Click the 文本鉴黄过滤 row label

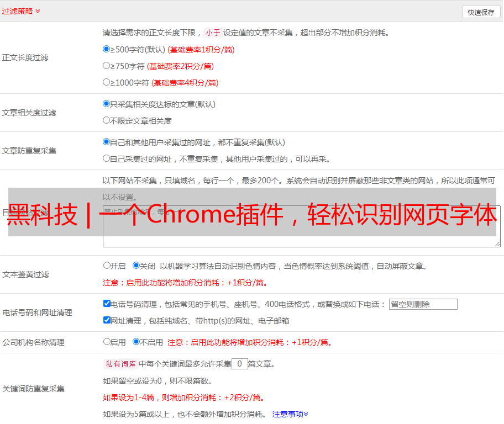click(x=26, y=274)
